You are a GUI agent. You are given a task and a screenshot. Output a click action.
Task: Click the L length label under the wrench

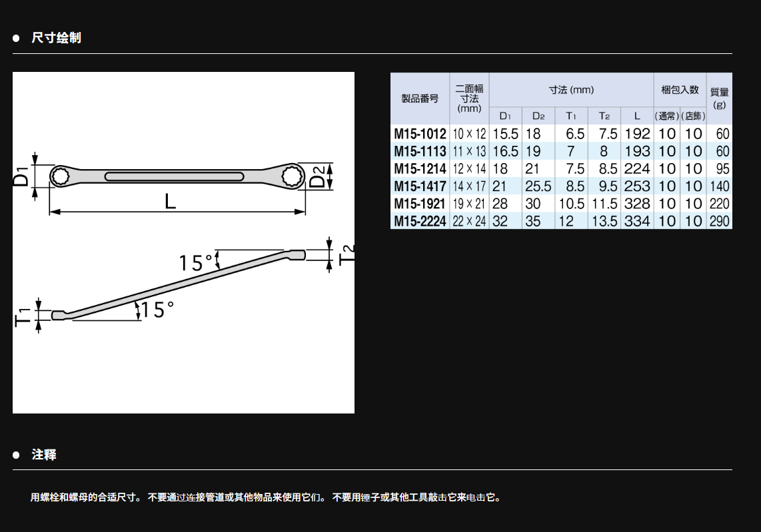click(171, 201)
